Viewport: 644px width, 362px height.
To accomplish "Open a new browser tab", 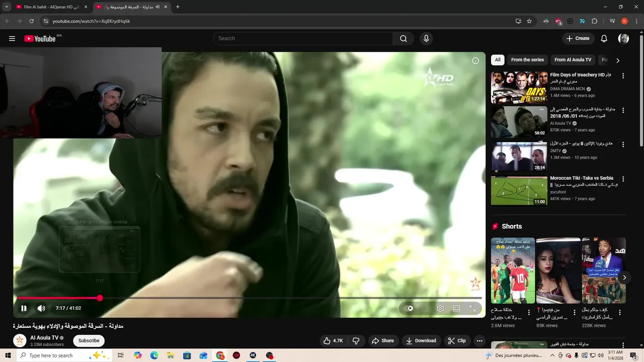I will coord(178,7).
